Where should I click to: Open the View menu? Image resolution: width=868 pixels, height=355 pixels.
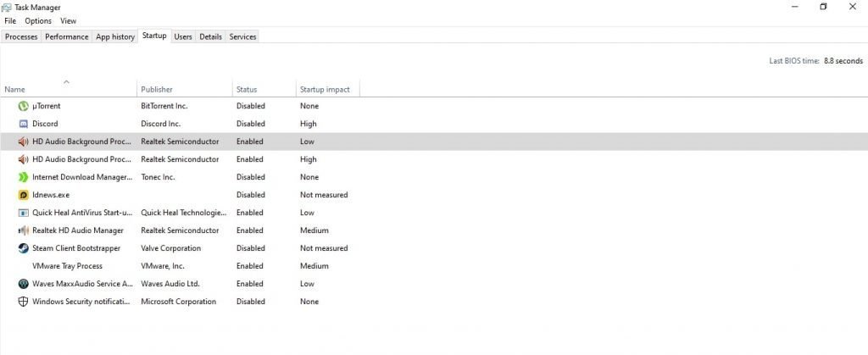pos(68,20)
